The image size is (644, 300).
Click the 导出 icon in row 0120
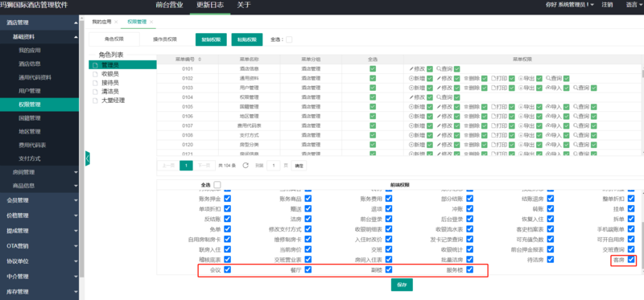[x=521, y=145]
